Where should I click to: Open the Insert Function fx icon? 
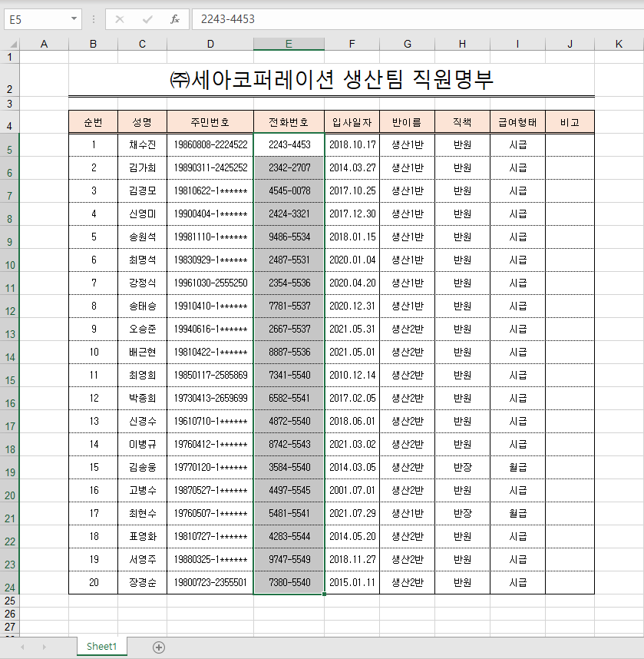[175, 19]
